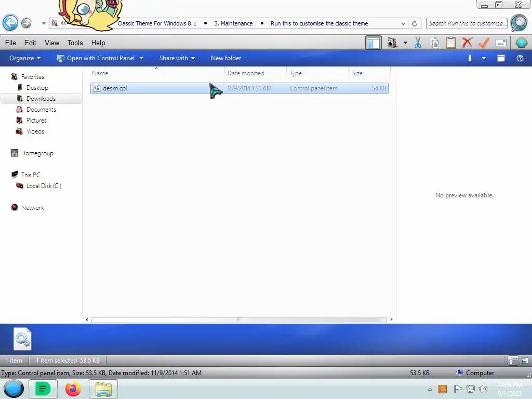The image size is (532, 399).
Task: Open the File menu
Action: point(10,43)
